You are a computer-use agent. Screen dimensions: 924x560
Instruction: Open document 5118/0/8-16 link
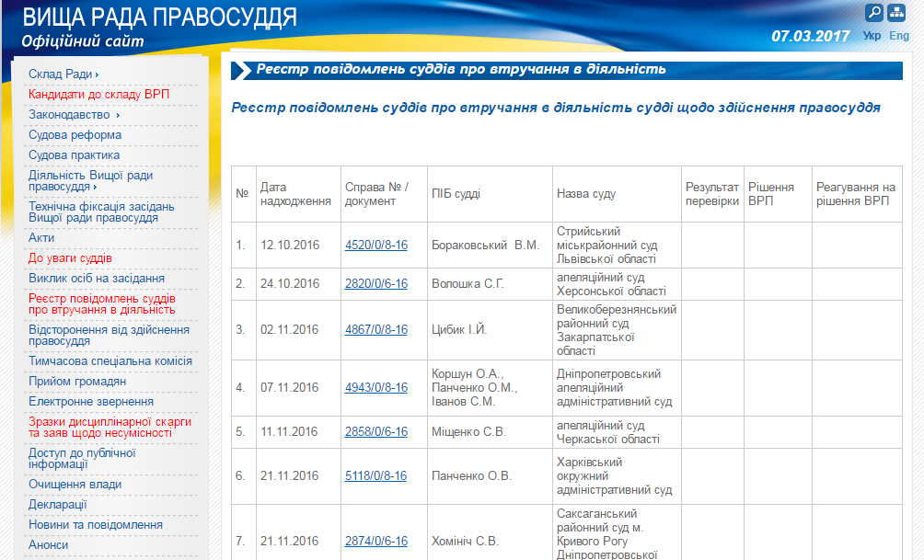point(375,476)
